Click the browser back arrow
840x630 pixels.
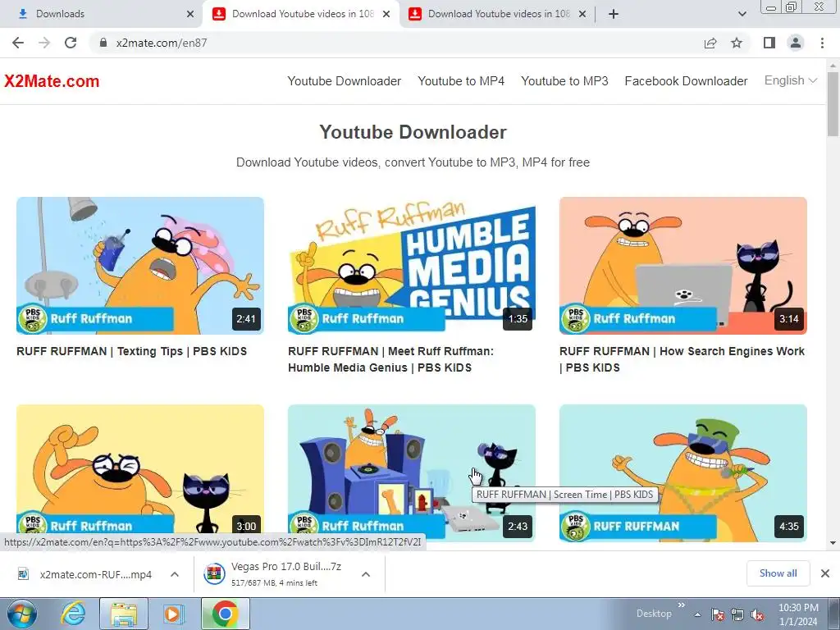18,43
